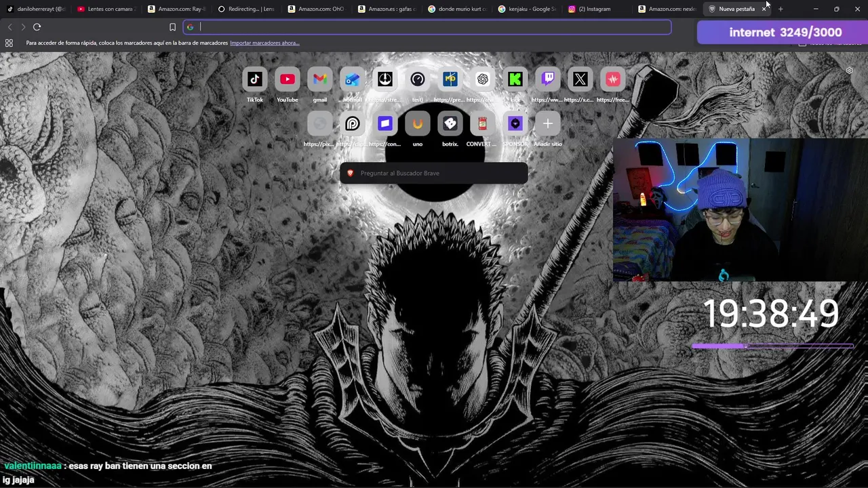868x488 pixels.
Task: Open the X (Twitter) shortcut tile
Action: point(580,79)
